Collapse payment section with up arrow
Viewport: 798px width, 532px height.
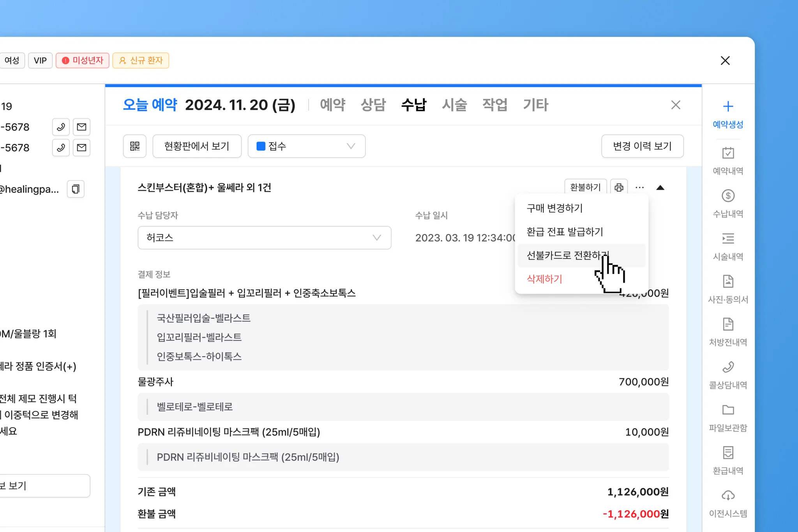coord(660,187)
